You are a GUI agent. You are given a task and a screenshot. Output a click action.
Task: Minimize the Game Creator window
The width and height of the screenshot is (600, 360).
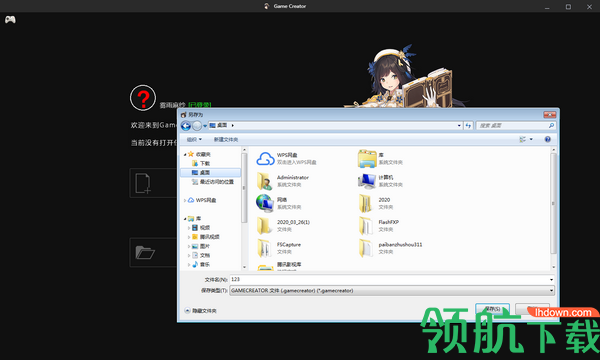tap(547, 7)
